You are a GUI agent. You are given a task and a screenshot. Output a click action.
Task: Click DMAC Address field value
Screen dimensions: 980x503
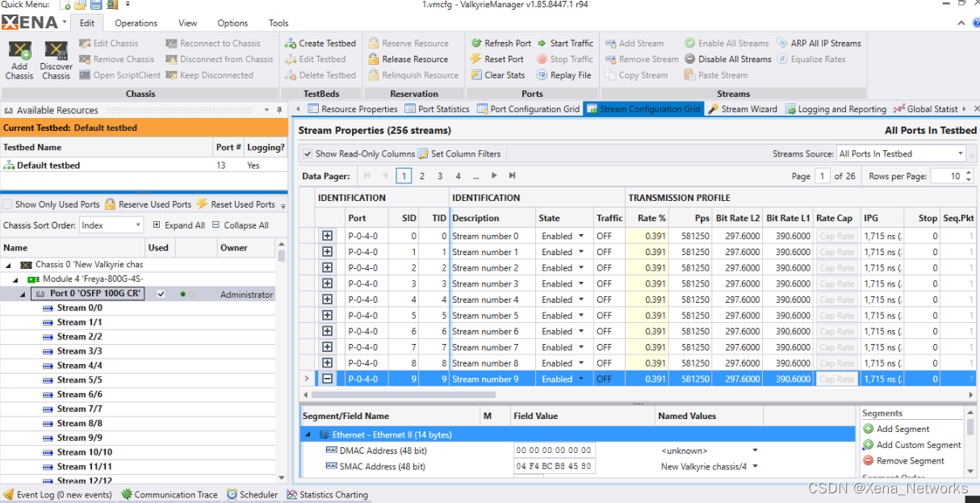554,451
